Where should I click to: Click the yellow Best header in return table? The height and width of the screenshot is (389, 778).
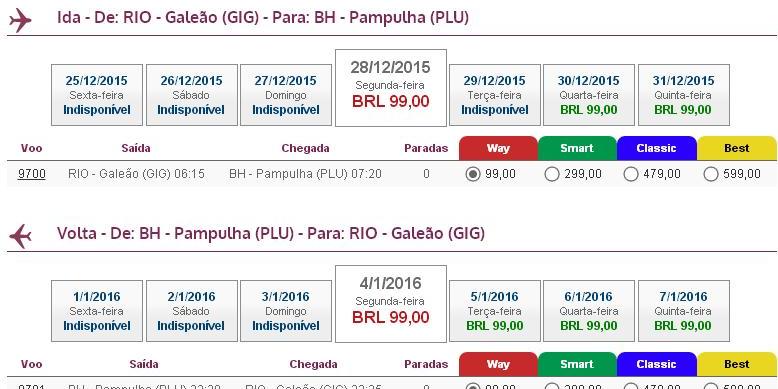click(737, 365)
